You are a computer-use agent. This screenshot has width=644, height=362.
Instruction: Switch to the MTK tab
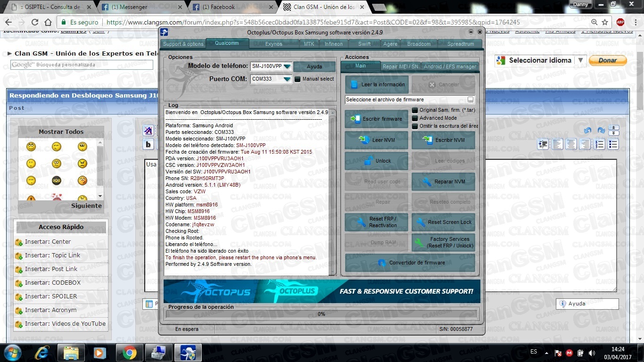click(x=309, y=44)
